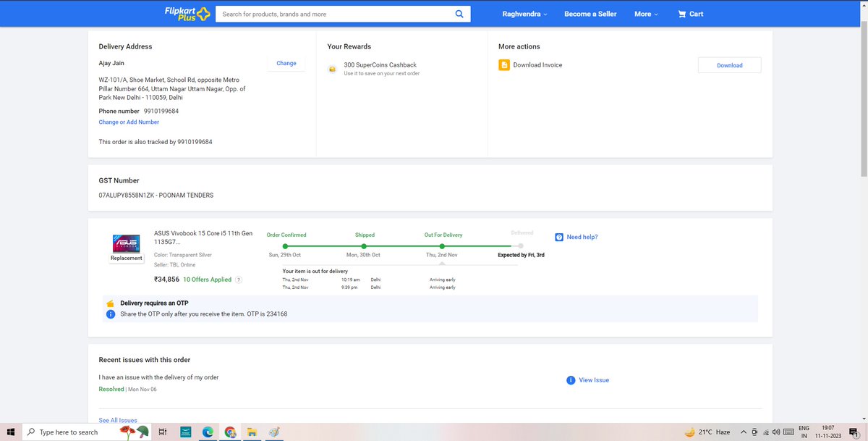Click the taskbar clock showing 19:07
The width and height of the screenshot is (868, 441).
click(x=827, y=432)
